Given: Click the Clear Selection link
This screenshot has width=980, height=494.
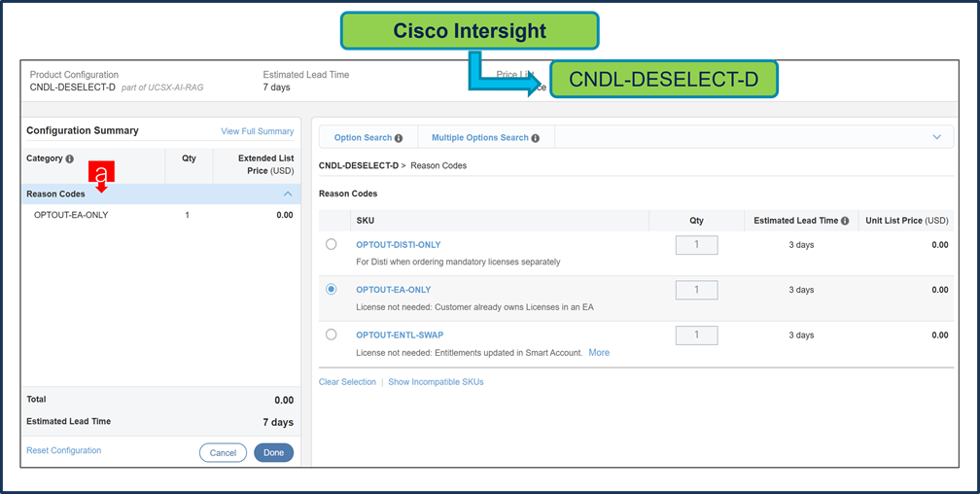Looking at the screenshot, I should [347, 381].
